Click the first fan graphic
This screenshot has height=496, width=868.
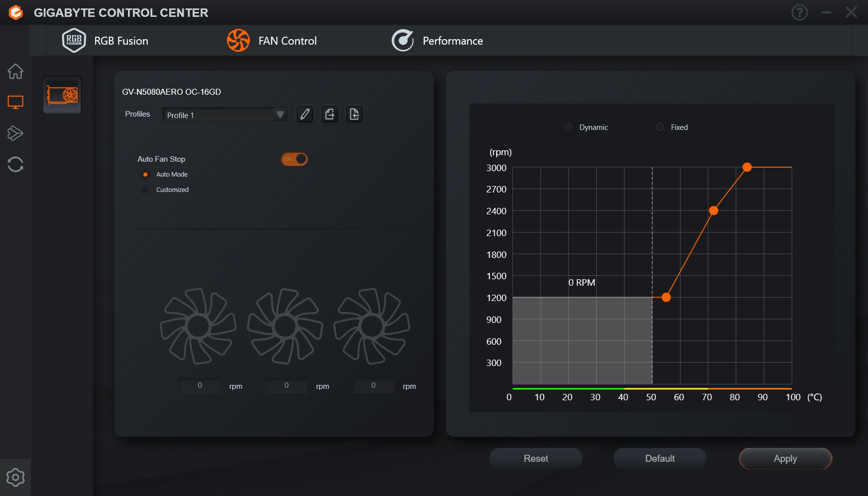(198, 326)
